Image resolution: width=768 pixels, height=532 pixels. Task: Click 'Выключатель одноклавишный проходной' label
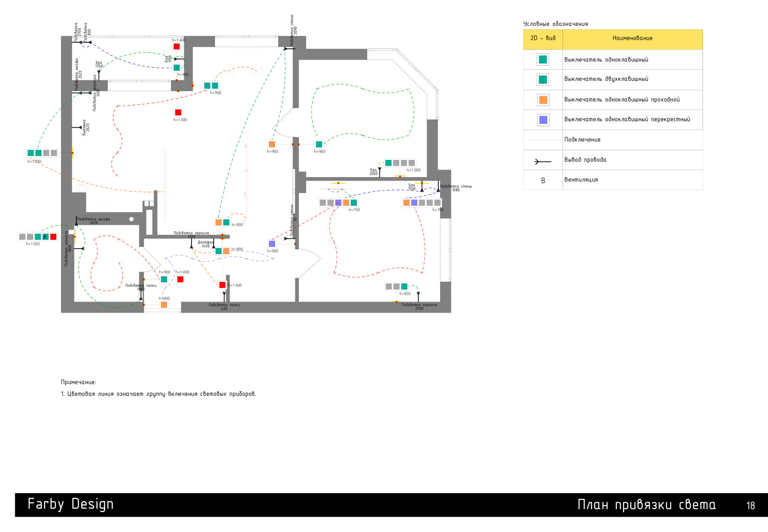tap(622, 100)
